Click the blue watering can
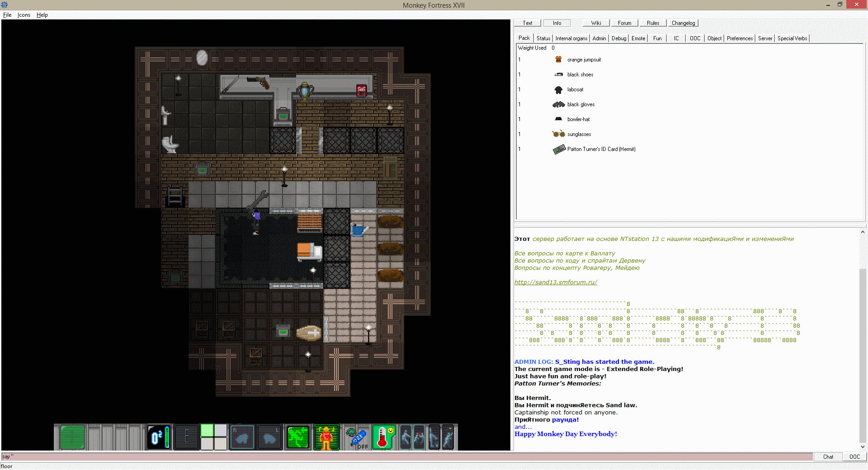The image size is (868, 470). (359, 230)
